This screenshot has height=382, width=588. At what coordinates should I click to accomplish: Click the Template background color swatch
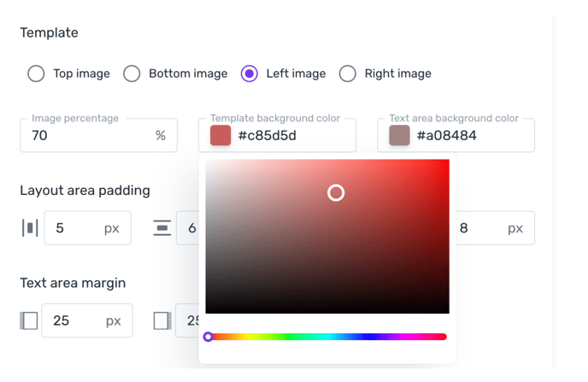tap(220, 135)
